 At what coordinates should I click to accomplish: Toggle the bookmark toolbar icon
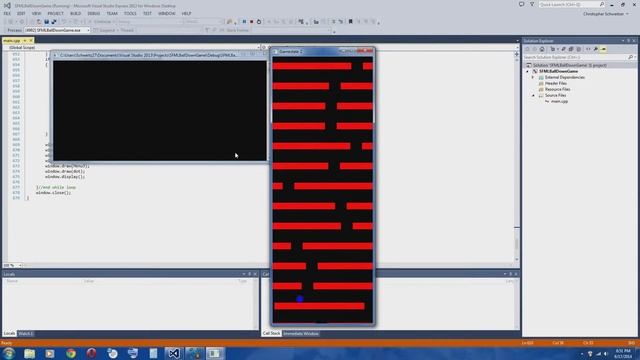(x=350, y=22)
